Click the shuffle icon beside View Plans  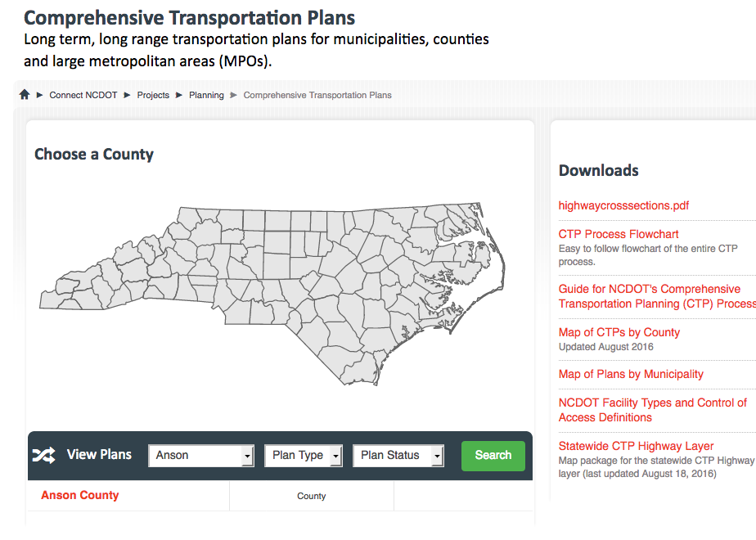coord(43,456)
